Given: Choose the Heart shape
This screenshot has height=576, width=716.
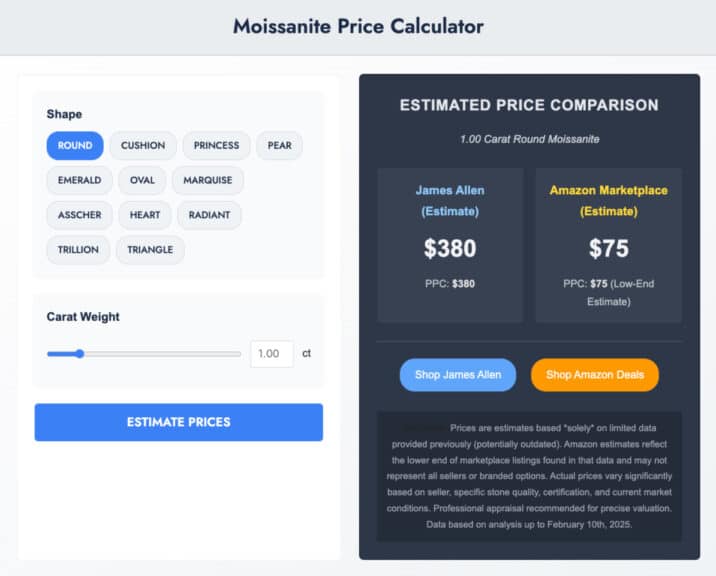Looking at the screenshot, I should [145, 215].
